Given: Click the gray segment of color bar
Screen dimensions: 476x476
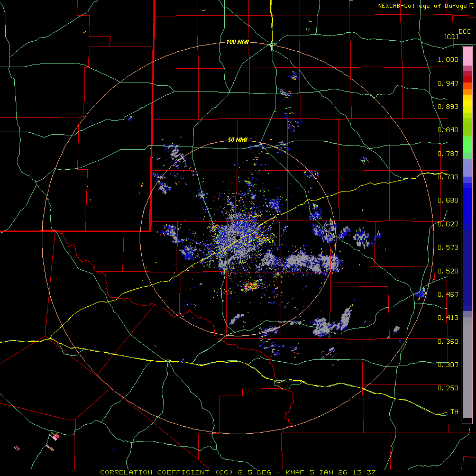Looking at the screenshot, I should pos(467,368).
